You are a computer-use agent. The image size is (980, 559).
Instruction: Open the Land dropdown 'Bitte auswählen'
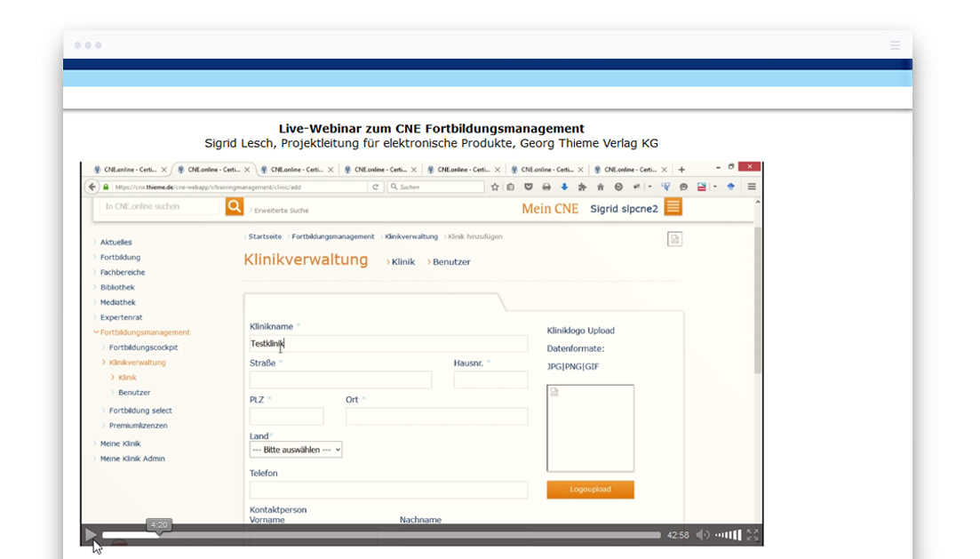pyautogui.click(x=296, y=450)
